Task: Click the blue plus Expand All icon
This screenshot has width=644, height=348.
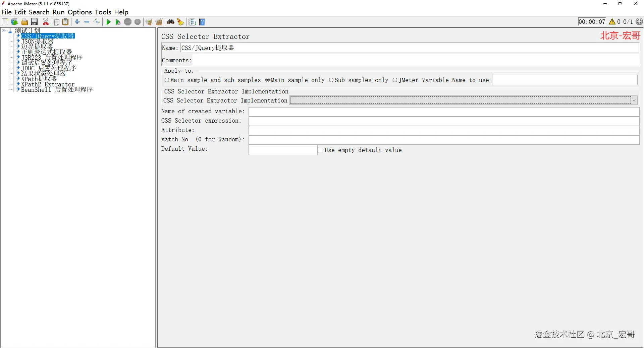Action: 77,22
